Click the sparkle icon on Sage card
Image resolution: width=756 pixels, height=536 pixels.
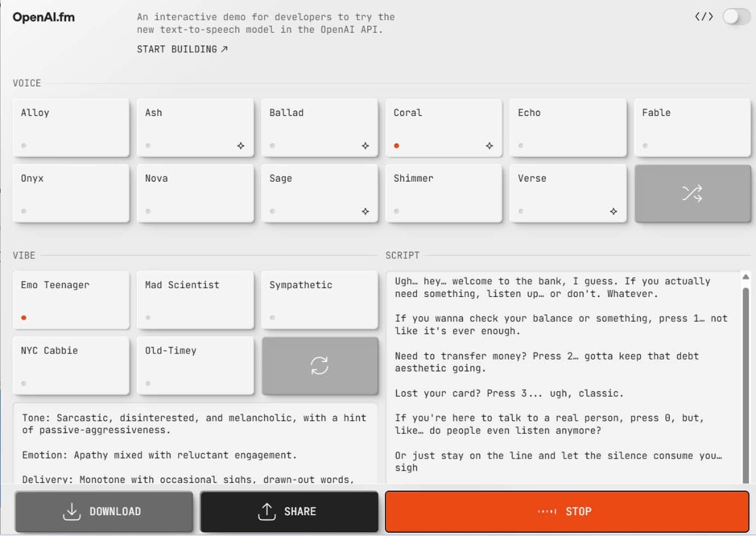coord(365,211)
